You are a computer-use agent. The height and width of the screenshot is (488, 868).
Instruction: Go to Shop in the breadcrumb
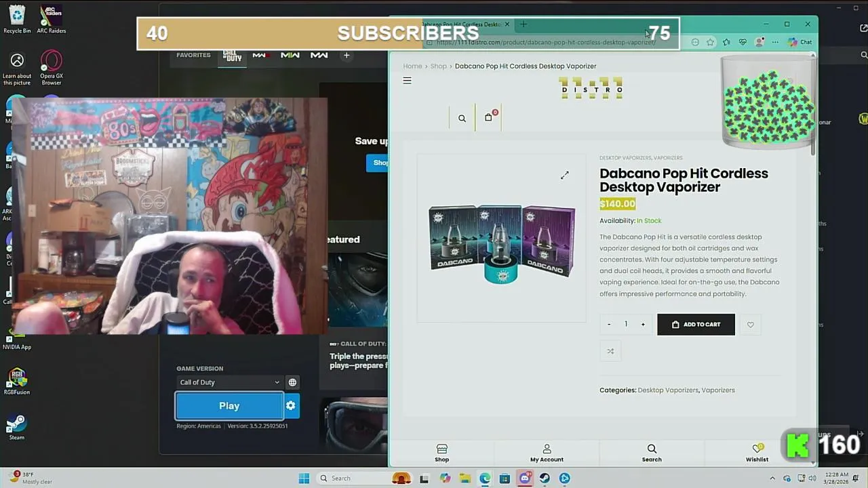pyautogui.click(x=438, y=66)
